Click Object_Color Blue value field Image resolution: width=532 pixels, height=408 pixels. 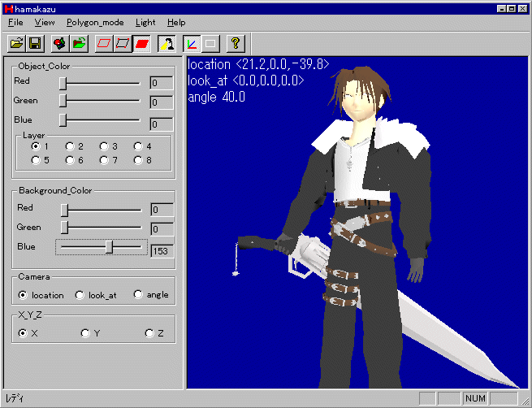162,124
